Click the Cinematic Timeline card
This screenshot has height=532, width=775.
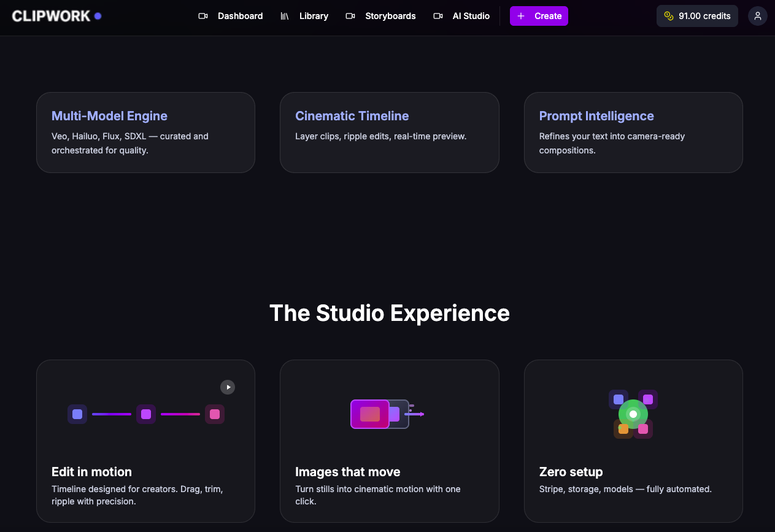pyautogui.click(x=390, y=133)
